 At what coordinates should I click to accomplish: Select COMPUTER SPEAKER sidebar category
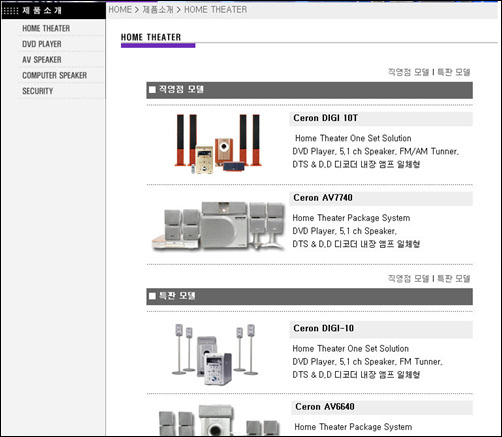(54, 75)
